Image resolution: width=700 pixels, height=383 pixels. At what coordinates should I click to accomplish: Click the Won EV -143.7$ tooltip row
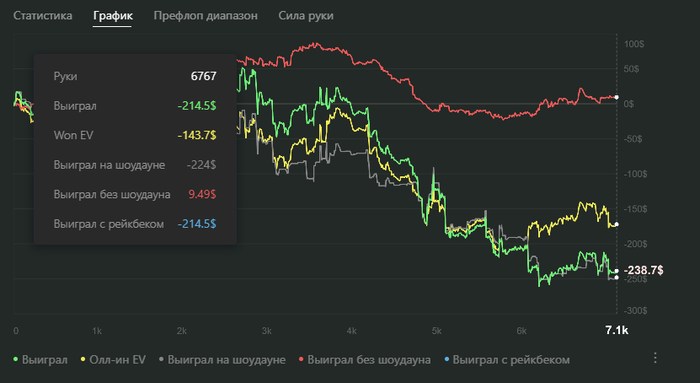[135, 135]
